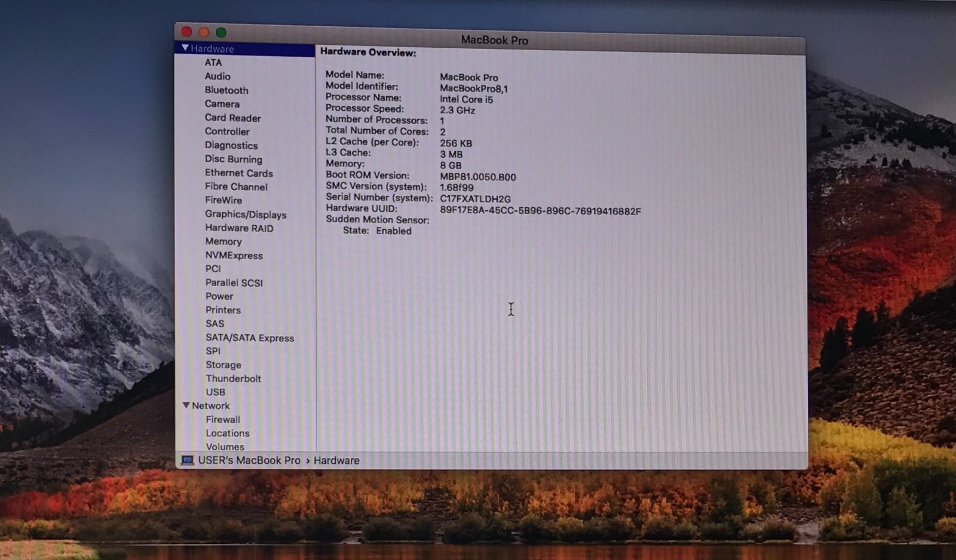Click the Hardware Overview heading
956x560 pixels.
(368, 53)
